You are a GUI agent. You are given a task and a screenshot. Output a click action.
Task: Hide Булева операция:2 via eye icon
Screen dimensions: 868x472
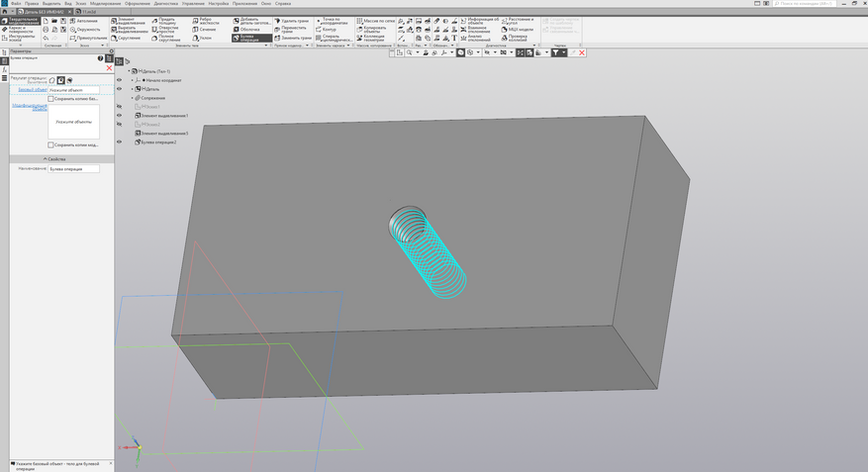point(119,142)
